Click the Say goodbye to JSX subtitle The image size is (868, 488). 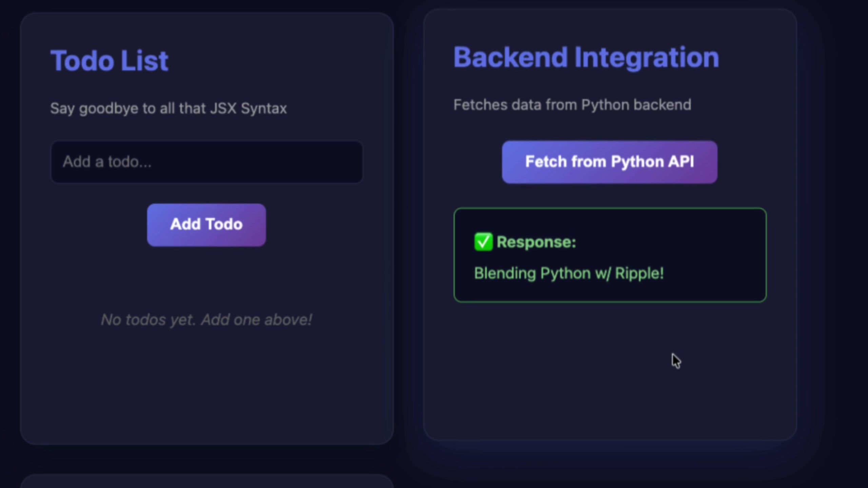[169, 108]
